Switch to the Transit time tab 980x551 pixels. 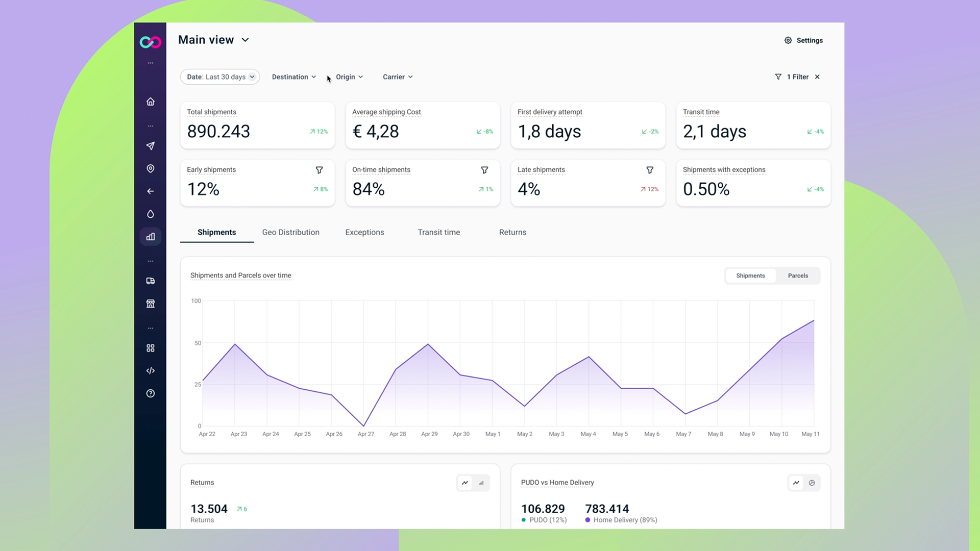(439, 232)
